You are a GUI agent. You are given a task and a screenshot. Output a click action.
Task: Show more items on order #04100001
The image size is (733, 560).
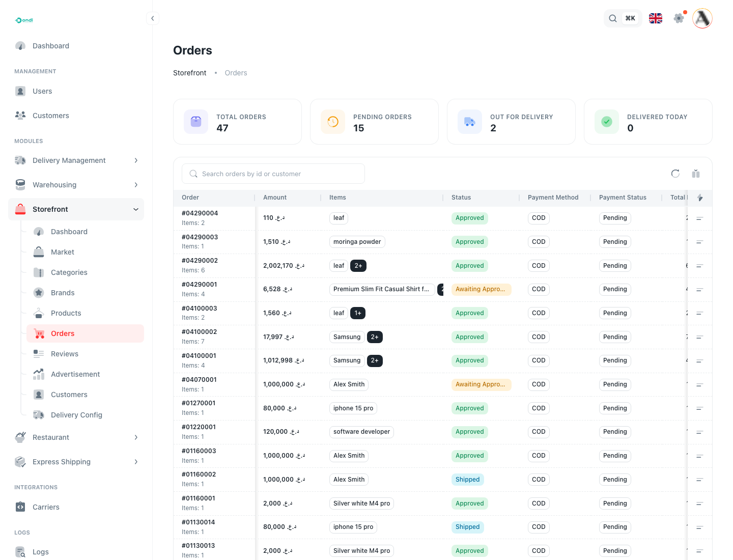[x=375, y=360]
